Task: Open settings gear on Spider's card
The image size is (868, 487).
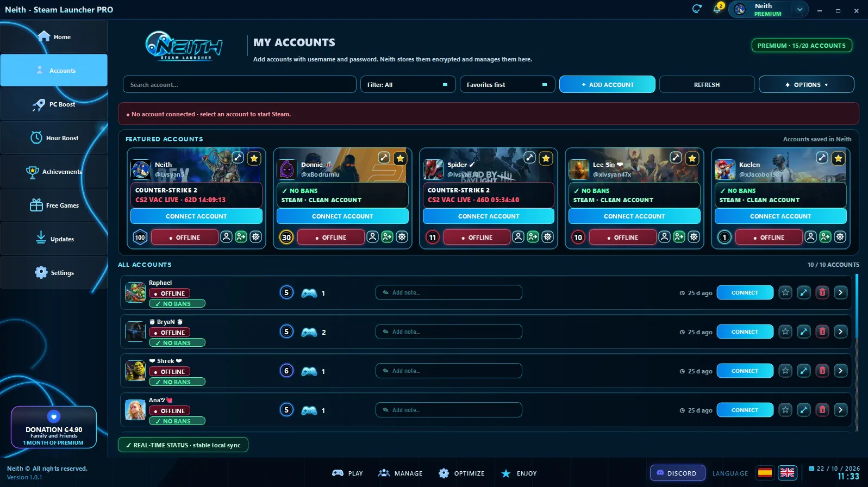Action: pos(548,237)
